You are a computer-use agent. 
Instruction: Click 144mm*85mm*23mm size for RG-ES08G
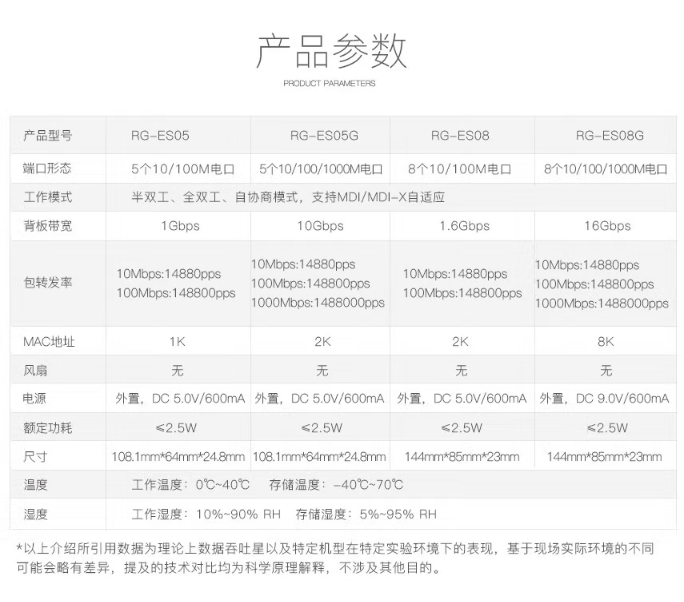[605, 457]
